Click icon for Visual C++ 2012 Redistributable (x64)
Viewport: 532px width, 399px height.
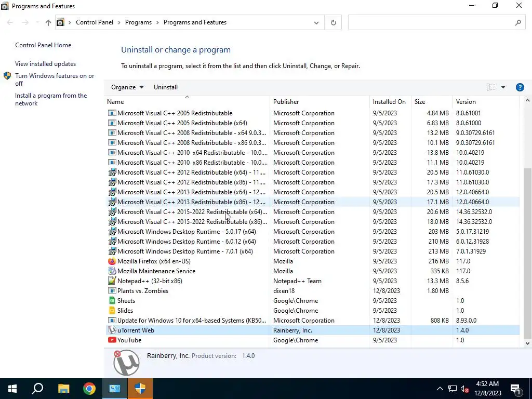112,172
